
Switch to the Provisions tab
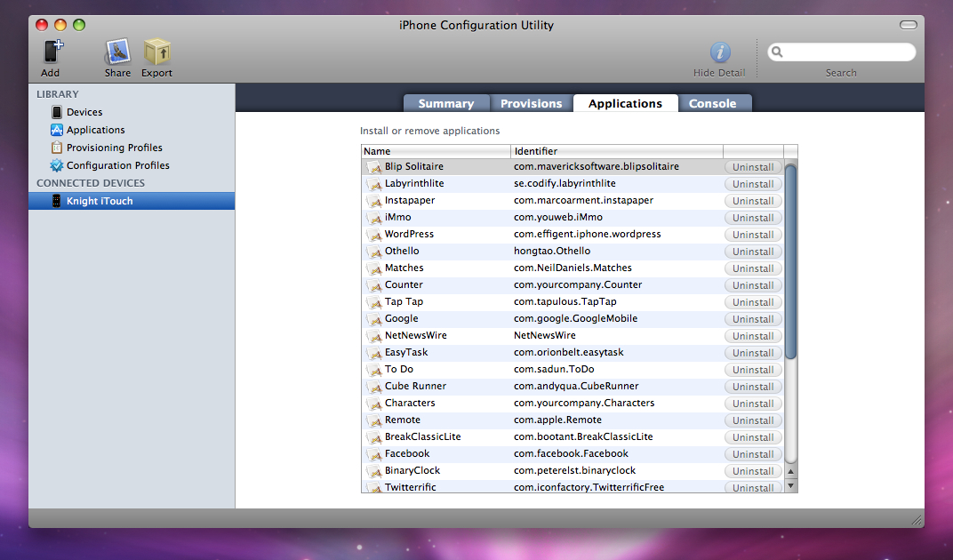point(532,103)
